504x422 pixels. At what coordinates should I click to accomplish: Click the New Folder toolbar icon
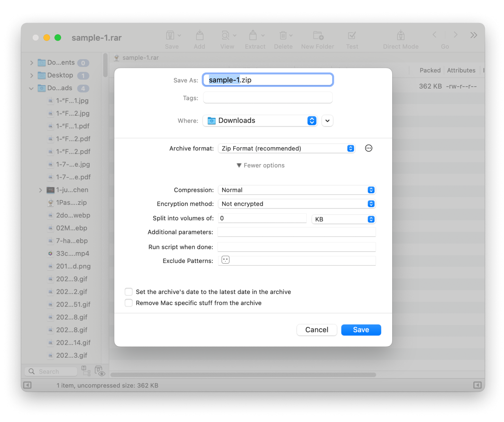click(318, 36)
